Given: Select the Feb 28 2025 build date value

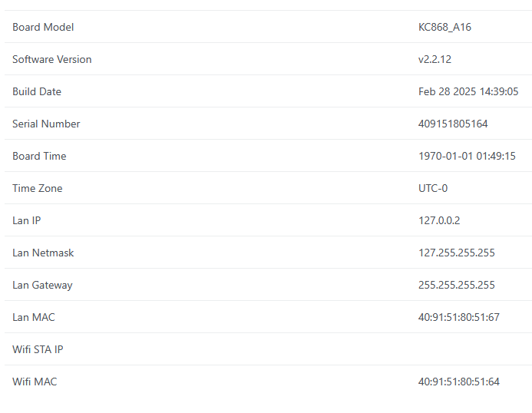Looking at the screenshot, I should tap(468, 91).
